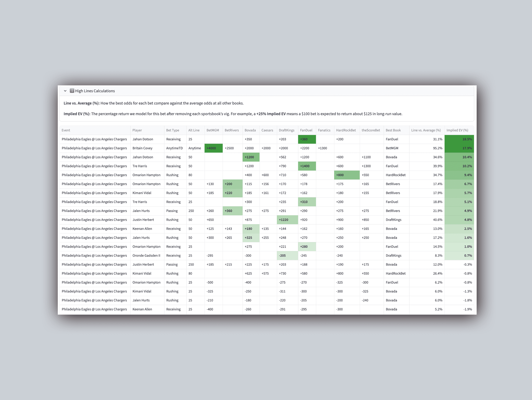The width and height of the screenshot is (532, 400).
Task: Click the Bet Type column header
Action: click(x=172, y=130)
